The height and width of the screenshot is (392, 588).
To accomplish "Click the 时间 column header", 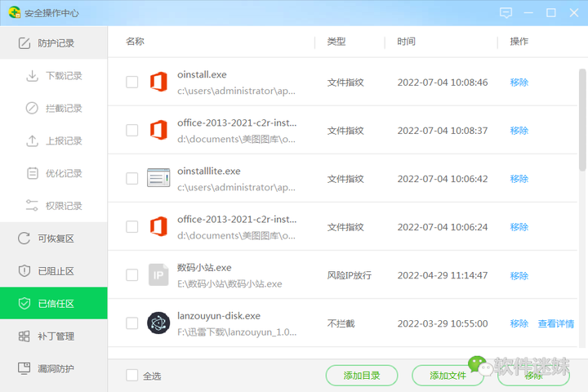I will tap(406, 42).
